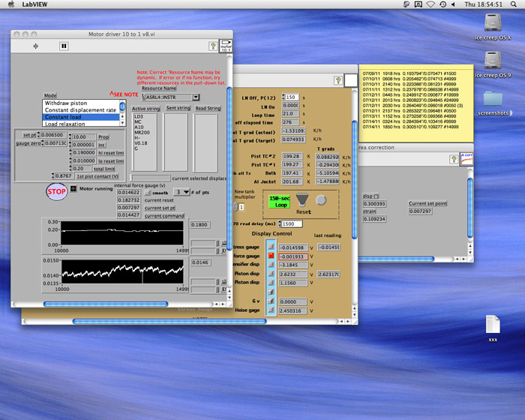Viewport: 525px width, 420px height.
Task: Select Withdraw piston in Mode list
Action: click(x=65, y=103)
